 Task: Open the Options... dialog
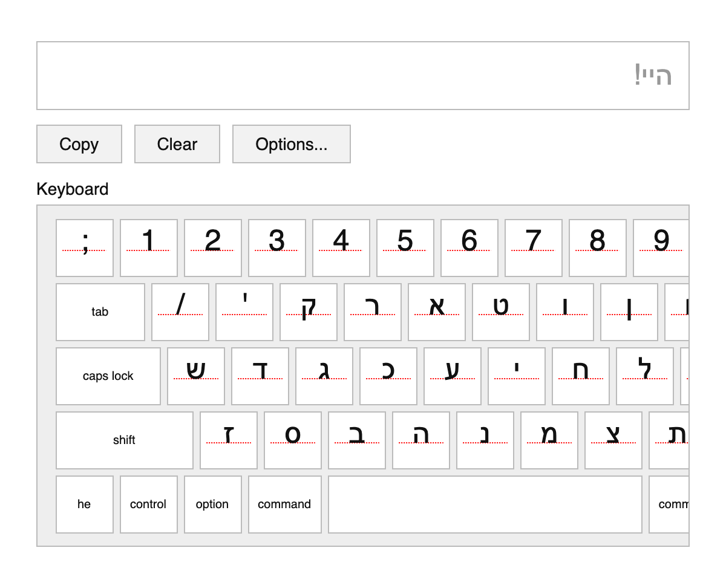coord(291,144)
